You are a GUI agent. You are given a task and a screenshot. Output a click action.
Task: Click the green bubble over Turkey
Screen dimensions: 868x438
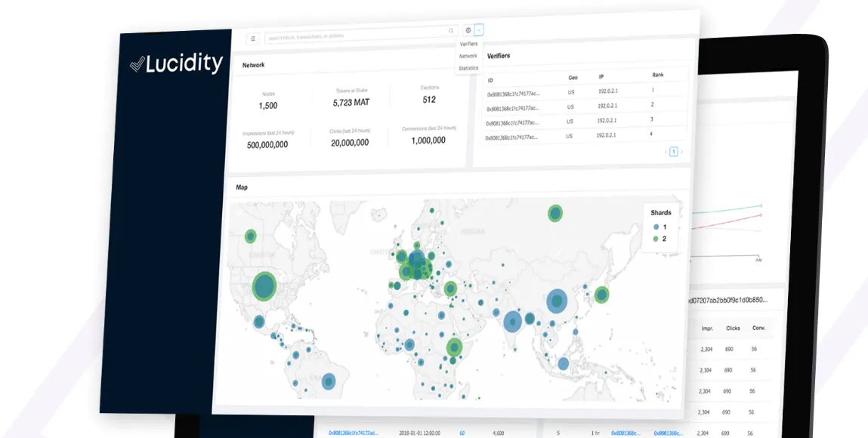450,288
